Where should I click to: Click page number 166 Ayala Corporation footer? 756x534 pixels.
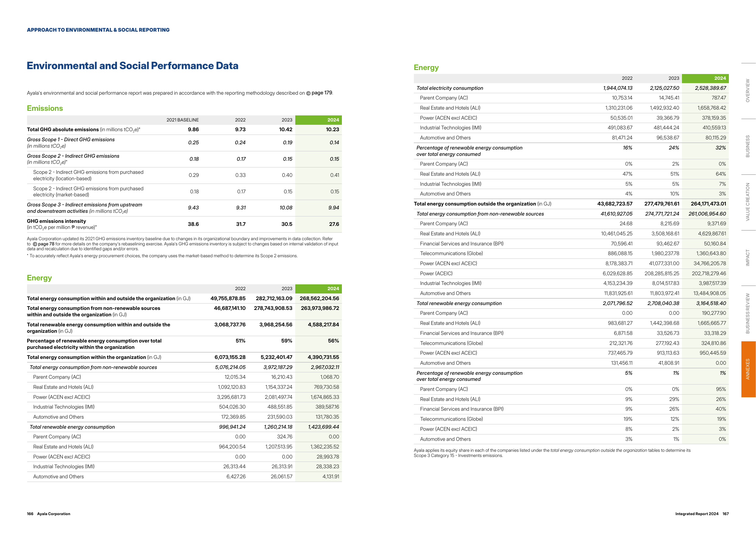[x=48, y=514]
